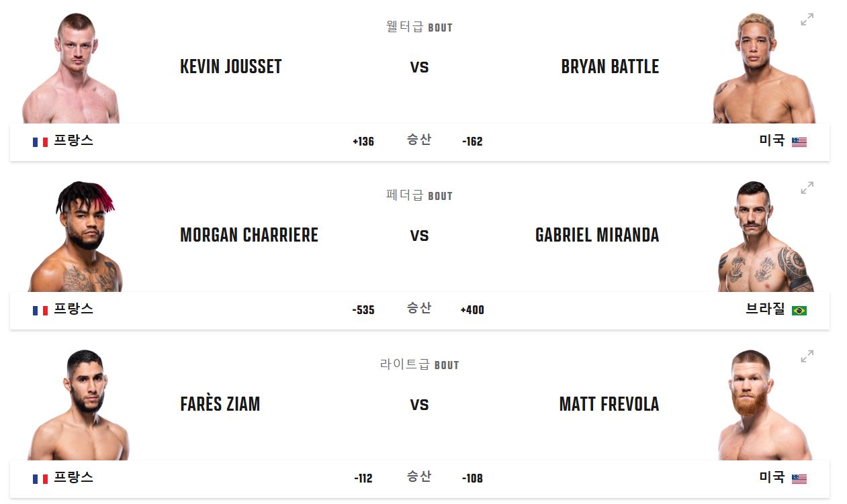The height and width of the screenshot is (504, 847).
Task: Click the expand arrow on the Ziam vs Frevola card
Action: [807, 356]
